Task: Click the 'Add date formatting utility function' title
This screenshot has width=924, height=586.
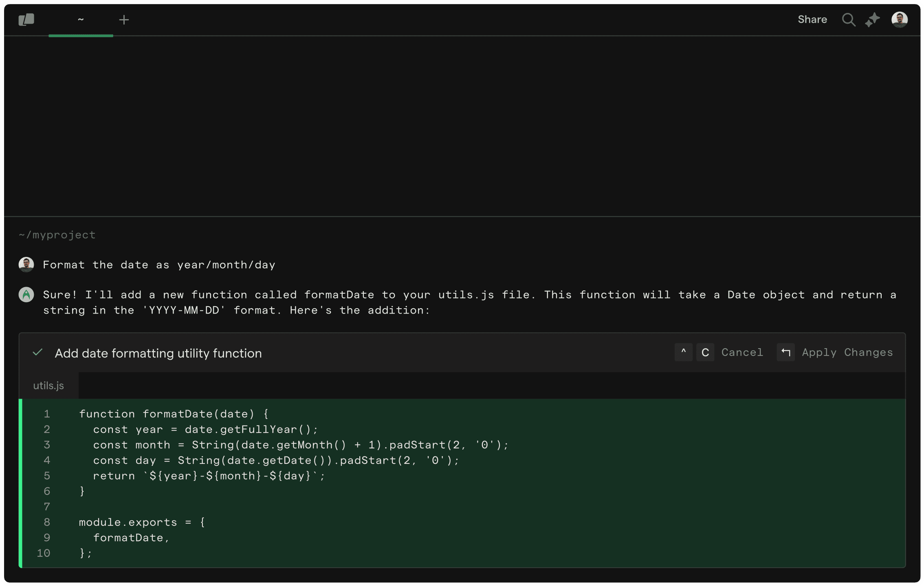Action: (158, 353)
